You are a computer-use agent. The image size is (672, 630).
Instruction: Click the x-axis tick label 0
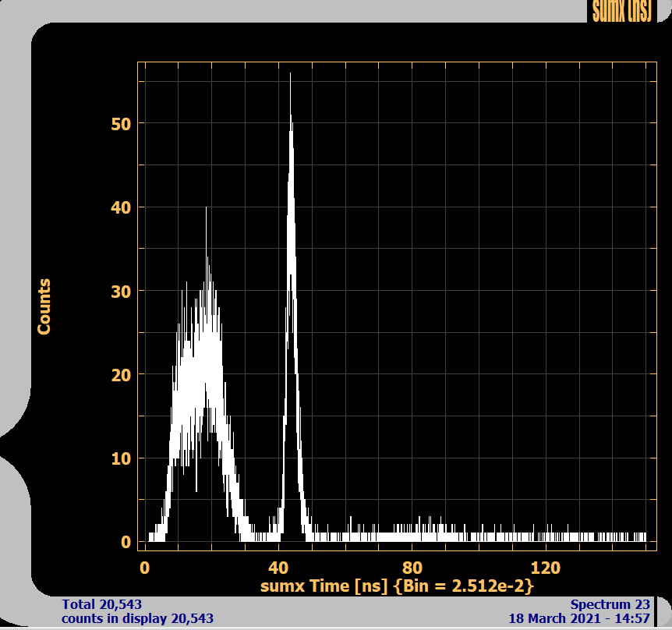tap(144, 568)
